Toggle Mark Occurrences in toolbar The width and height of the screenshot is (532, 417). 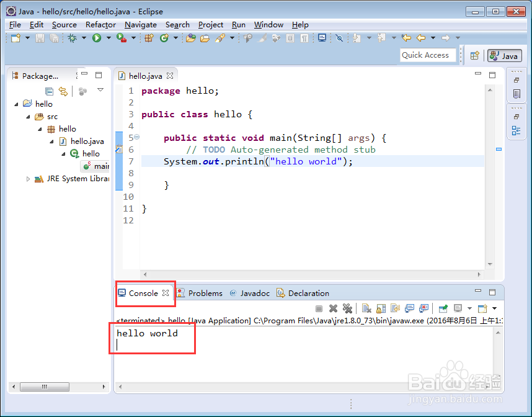click(x=262, y=38)
